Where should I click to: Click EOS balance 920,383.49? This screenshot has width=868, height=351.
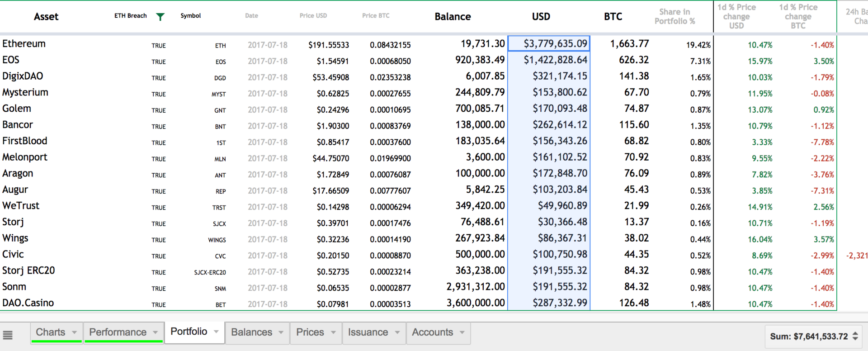coord(480,60)
